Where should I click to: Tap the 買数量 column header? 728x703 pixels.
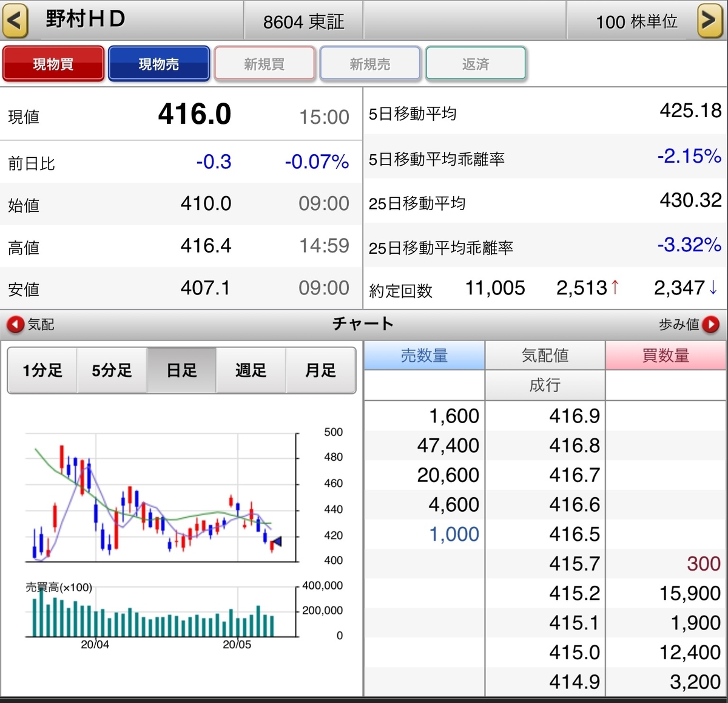pos(666,355)
